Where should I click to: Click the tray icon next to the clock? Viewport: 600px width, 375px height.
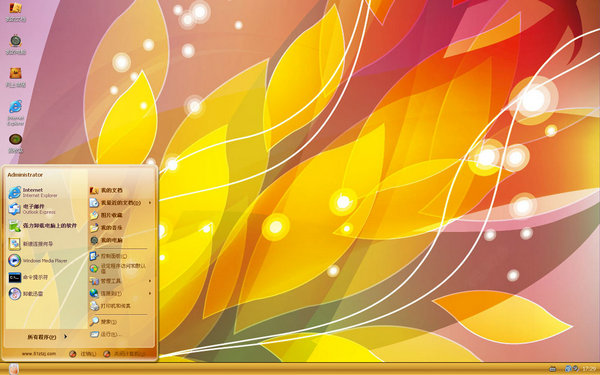click(x=575, y=369)
